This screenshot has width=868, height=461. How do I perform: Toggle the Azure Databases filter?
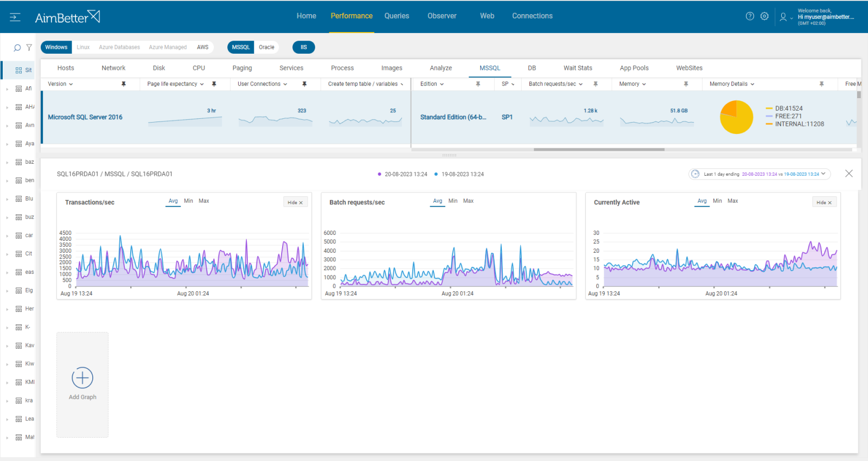tap(119, 47)
